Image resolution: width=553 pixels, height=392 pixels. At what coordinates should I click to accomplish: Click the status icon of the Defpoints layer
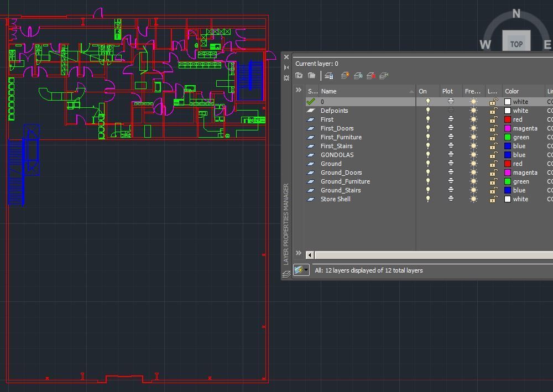tap(311, 111)
